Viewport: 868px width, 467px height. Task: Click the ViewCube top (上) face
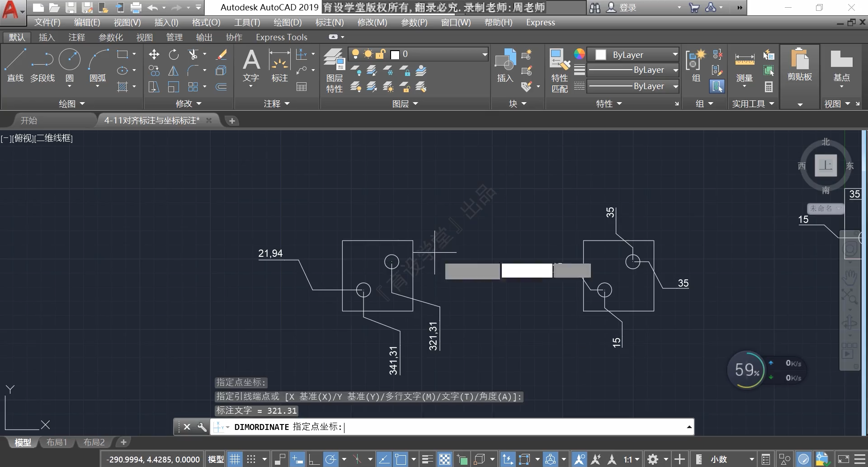(x=826, y=165)
